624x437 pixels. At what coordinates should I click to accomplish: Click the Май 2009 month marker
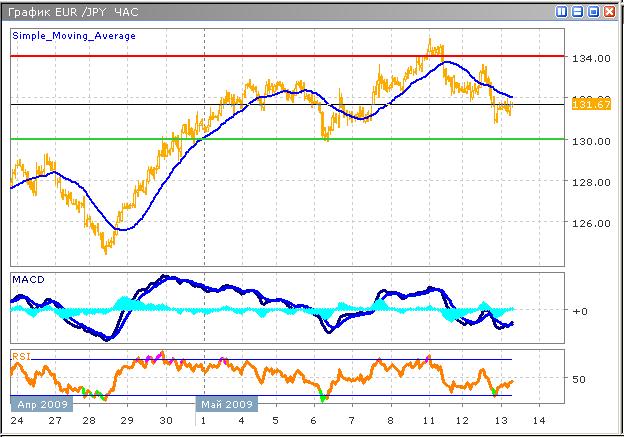[x=225, y=404]
